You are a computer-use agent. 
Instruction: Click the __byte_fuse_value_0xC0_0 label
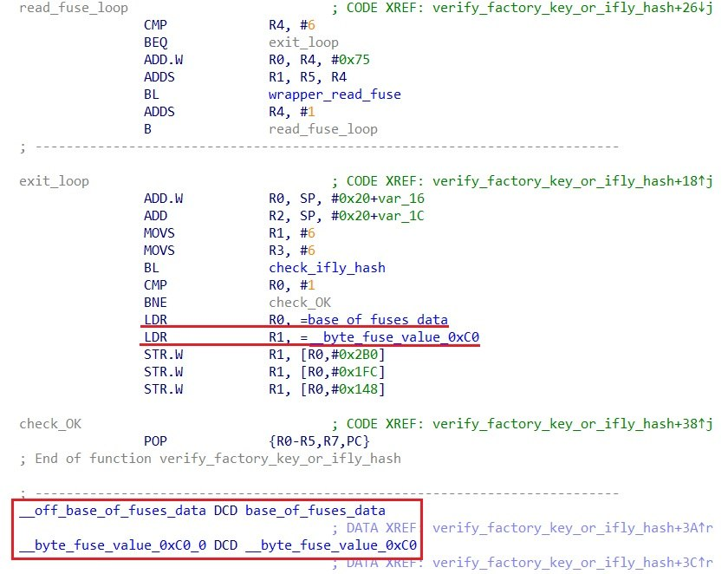coord(113,545)
